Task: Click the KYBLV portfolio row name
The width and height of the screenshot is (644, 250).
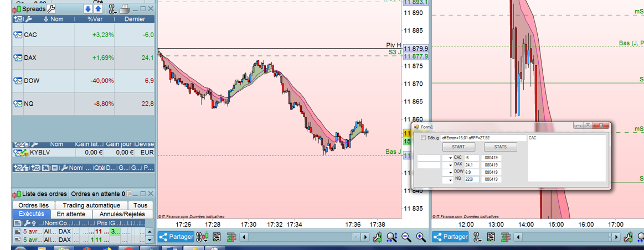Action: [40, 153]
